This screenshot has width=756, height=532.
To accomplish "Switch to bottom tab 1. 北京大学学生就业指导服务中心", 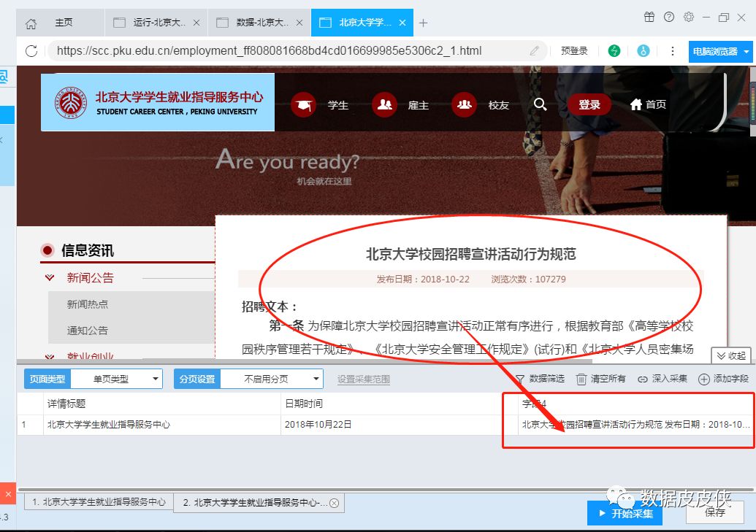I will coord(99,502).
